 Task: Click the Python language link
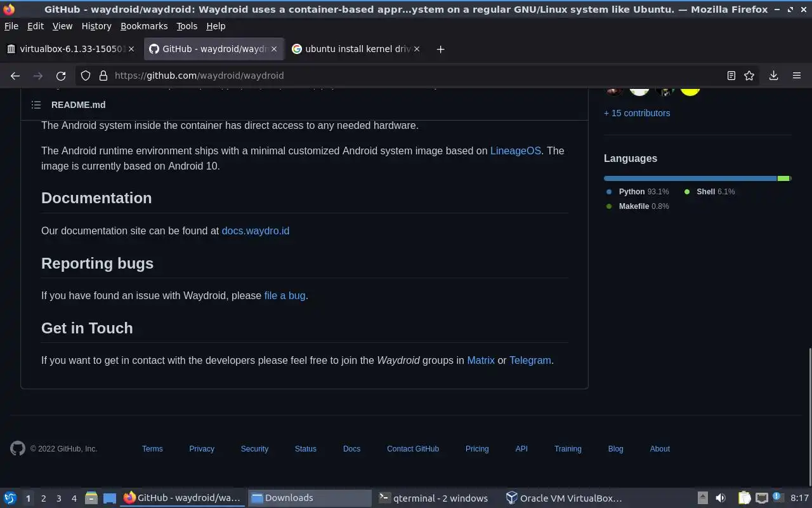click(x=638, y=191)
